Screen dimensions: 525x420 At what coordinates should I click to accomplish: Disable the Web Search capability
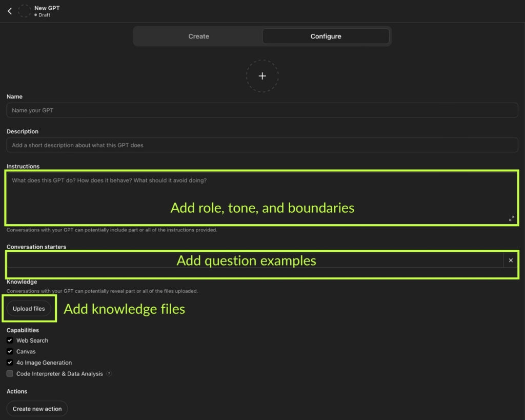pyautogui.click(x=10, y=341)
